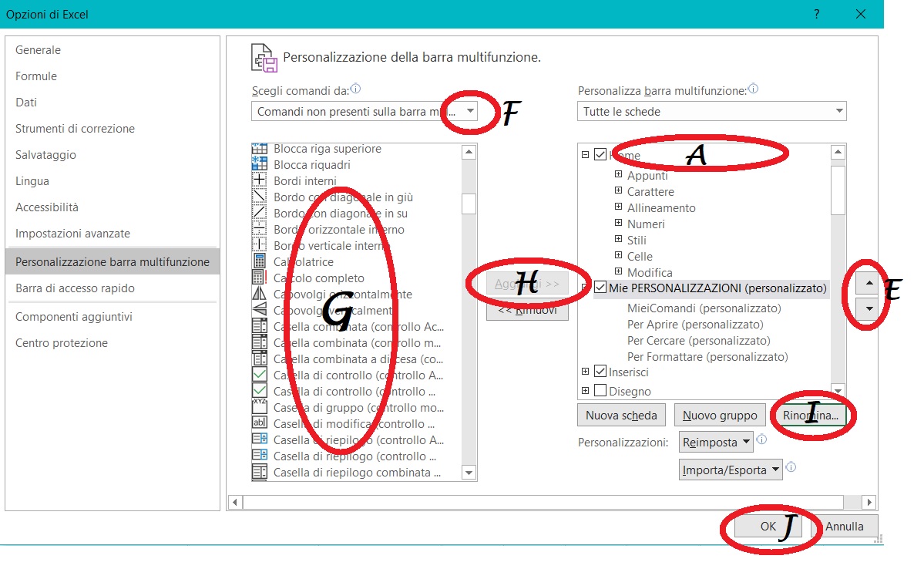This screenshot has width=924, height=569.
Task: Expand the Modifica group
Action: [x=618, y=271]
